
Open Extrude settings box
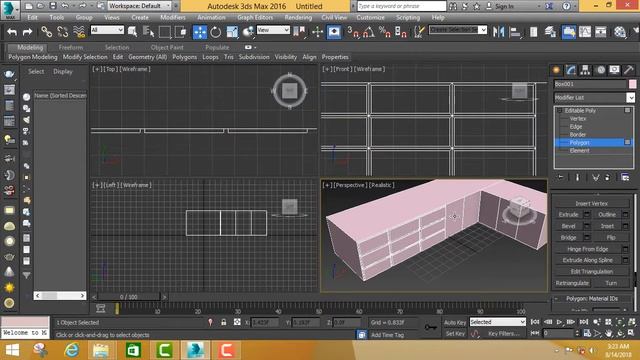pyautogui.click(x=587, y=214)
